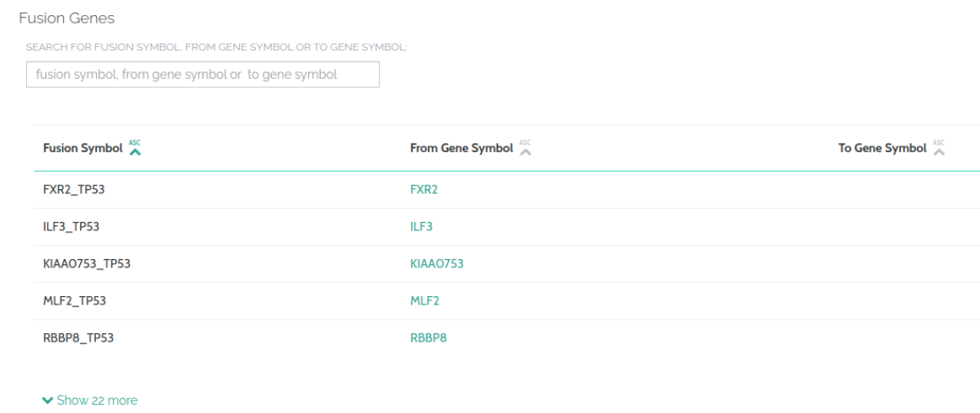Pick the RBBP8_TP53 fusion symbol entry
This screenshot has width=980, height=413.
pos(78,338)
